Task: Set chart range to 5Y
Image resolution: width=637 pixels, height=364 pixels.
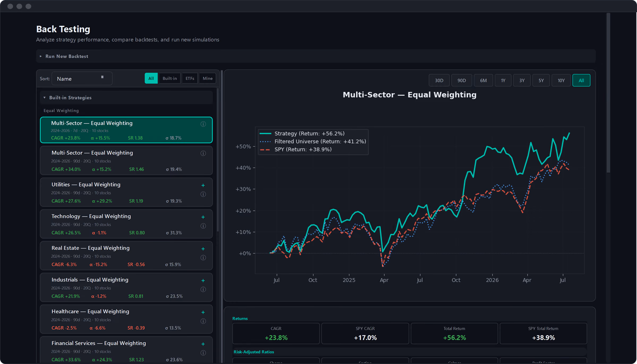Action: (541, 80)
